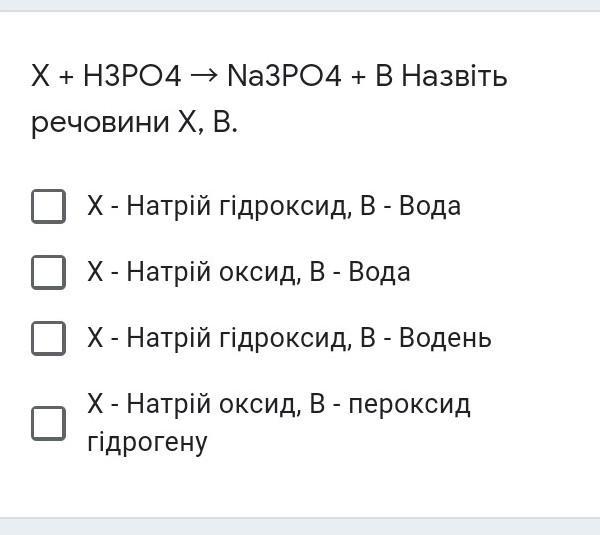
Task: Click the word "Вода" in the second option
Action: (x=379, y=272)
